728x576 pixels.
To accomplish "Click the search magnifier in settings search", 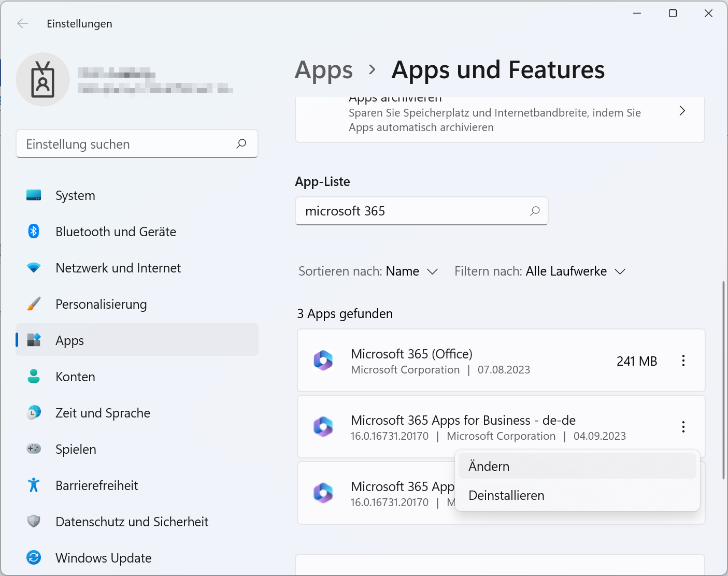I will 241,143.
